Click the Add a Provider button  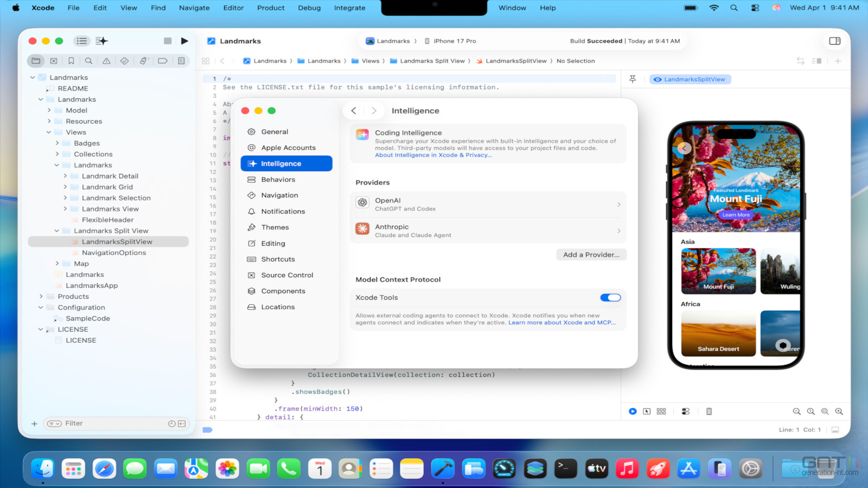pos(591,254)
